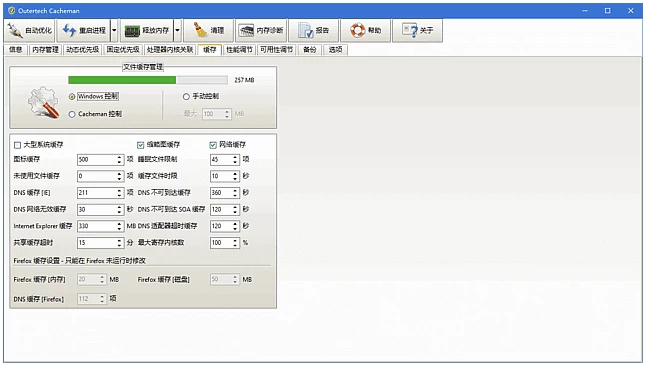Click the Firefox 缓存设置 notice text
645x366 pixels.
point(79,261)
